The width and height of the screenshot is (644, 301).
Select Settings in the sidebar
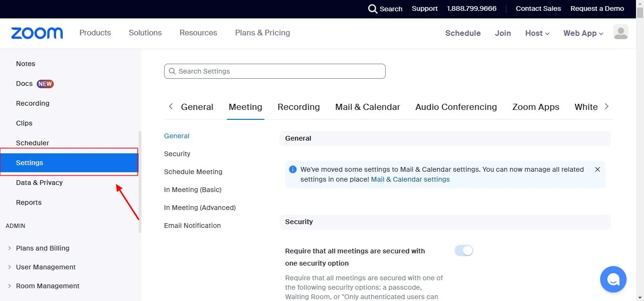[x=69, y=163]
